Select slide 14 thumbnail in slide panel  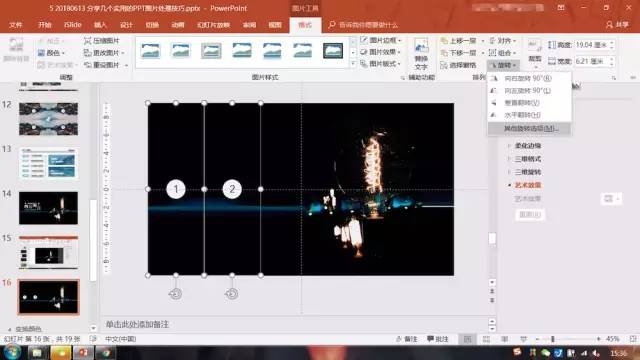pyautogui.click(x=48, y=208)
